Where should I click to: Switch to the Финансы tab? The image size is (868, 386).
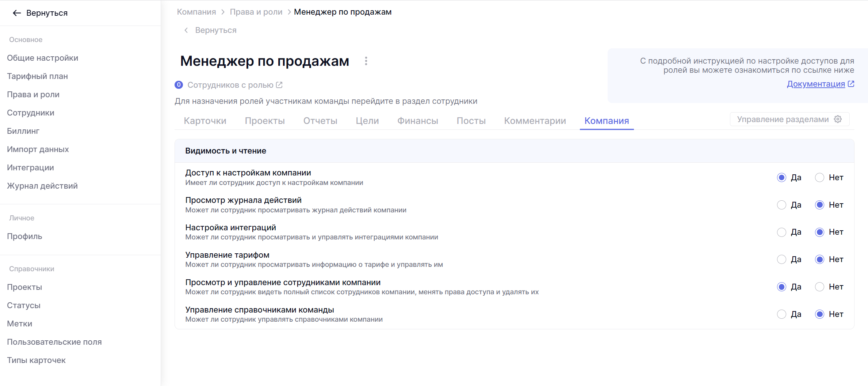tap(417, 121)
